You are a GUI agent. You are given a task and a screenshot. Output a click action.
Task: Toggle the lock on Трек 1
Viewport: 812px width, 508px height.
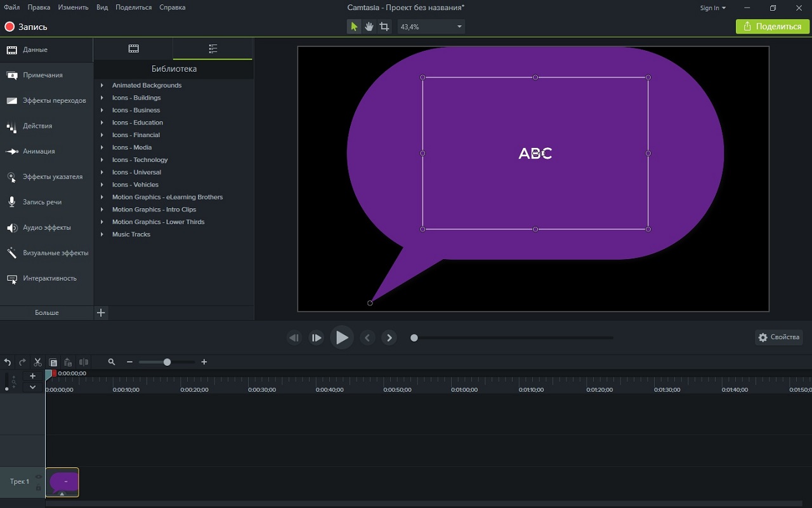39,487
